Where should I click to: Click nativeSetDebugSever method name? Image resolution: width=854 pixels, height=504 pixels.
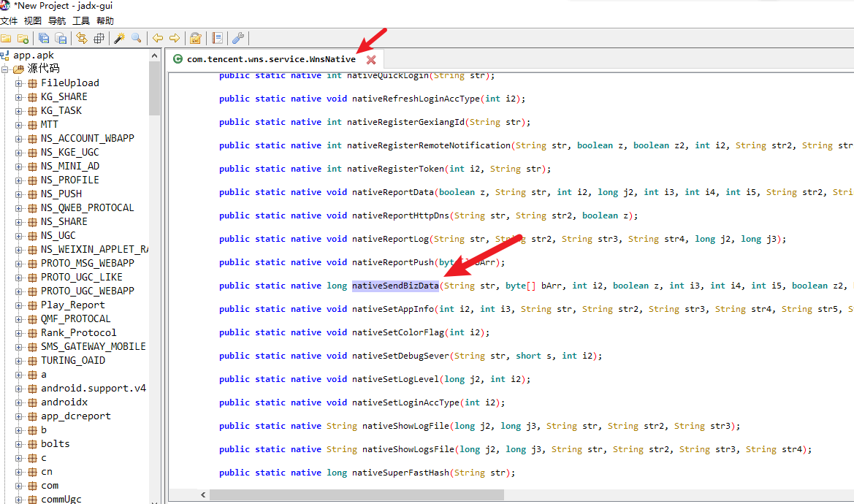point(400,356)
